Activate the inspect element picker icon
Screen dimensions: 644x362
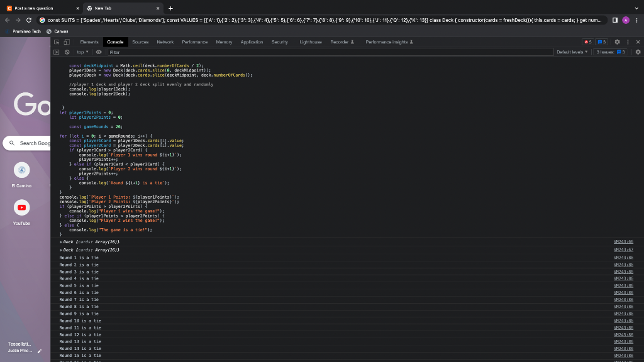(57, 42)
